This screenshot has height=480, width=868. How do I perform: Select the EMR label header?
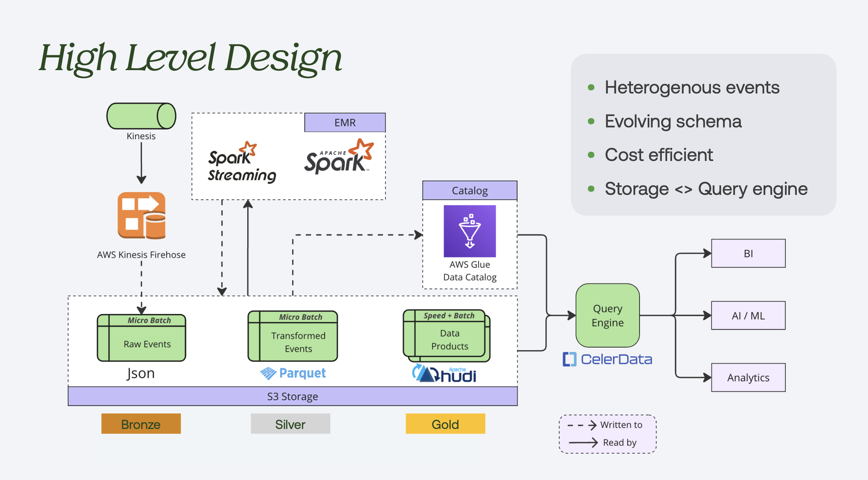pos(345,122)
